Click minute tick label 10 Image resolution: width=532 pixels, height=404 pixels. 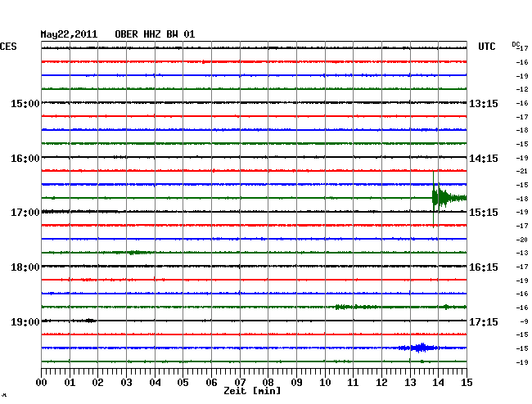[325, 383]
